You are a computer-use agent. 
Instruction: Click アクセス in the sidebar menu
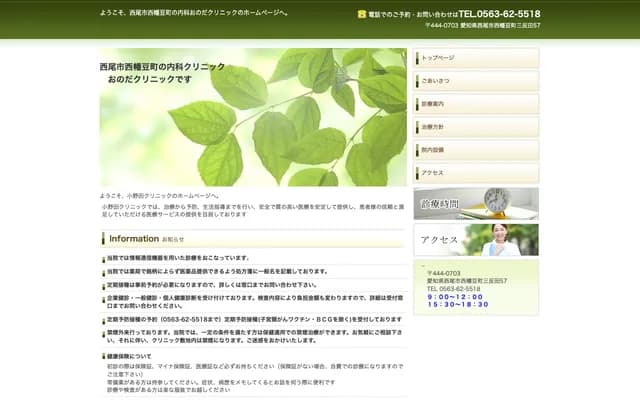click(476, 173)
